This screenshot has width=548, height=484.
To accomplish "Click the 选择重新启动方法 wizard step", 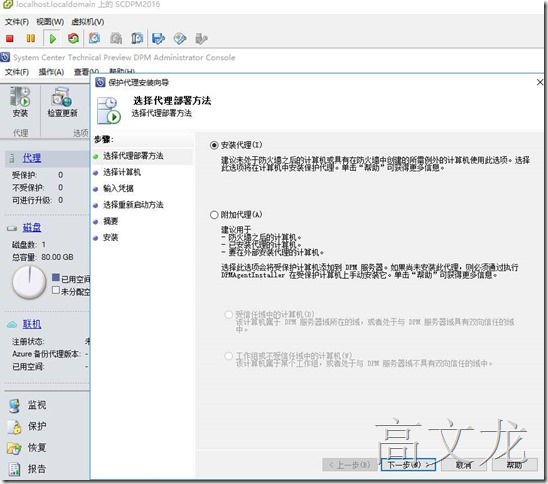I will coord(133,205).
